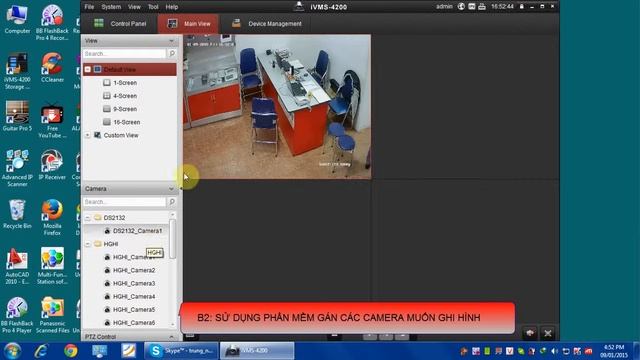Open IP Receiver desktop icon
Image resolution: width=640 pixels, height=360 pixels.
(52, 165)
